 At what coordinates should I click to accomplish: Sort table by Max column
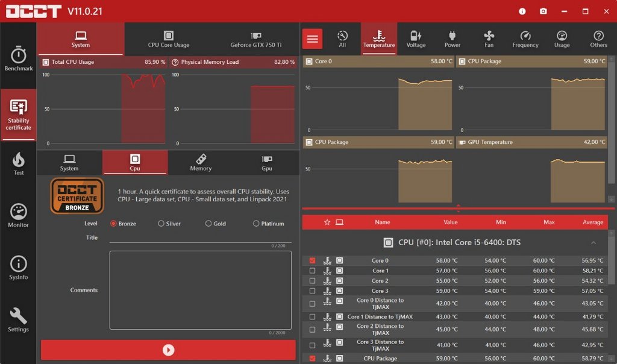[x=549, y=222]
